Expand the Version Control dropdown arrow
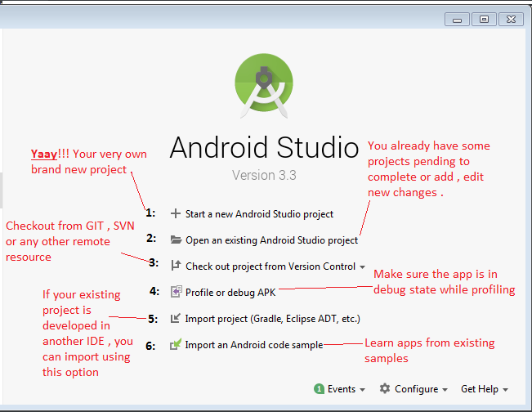 tap(362, 267)
